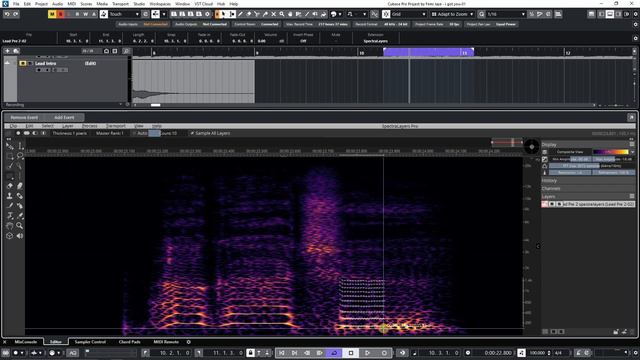Select the SpectraLayers rectangular selection tool
640x360 pixels.
point(10,156)
